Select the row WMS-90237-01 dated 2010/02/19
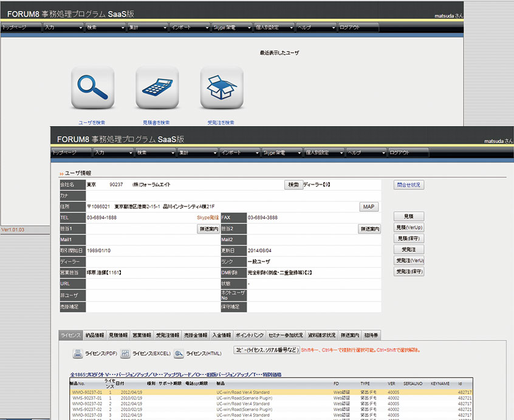Screen dimensions: 514x420 click(x=272, y=398)
